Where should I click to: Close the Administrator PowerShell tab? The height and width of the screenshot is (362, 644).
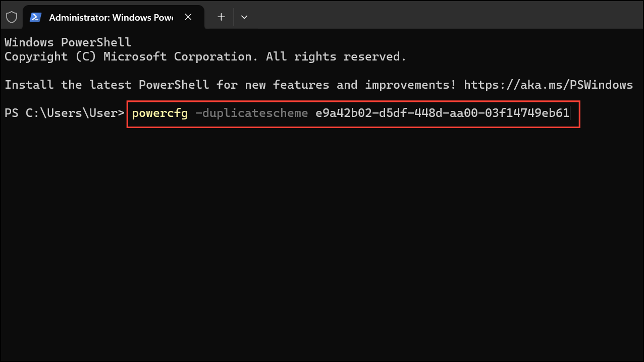point(188,17)
